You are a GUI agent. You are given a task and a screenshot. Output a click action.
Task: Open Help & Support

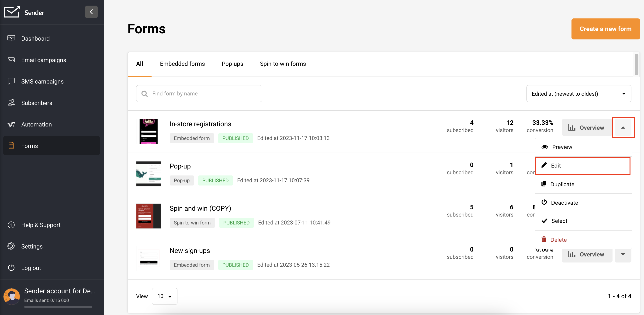(41, 225)
